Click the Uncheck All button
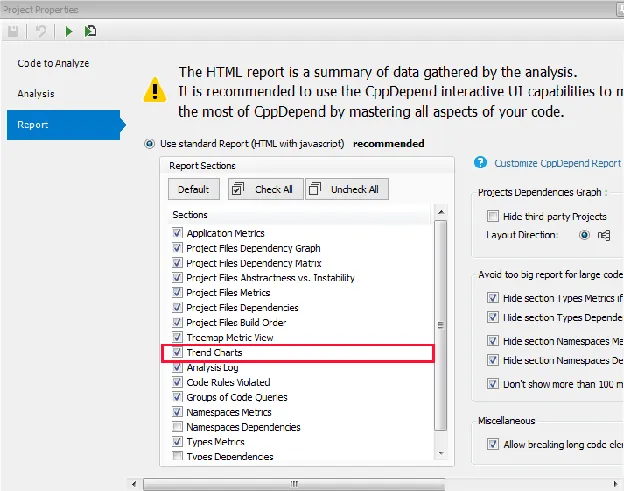Screen dimensions: 624x491 347,189
